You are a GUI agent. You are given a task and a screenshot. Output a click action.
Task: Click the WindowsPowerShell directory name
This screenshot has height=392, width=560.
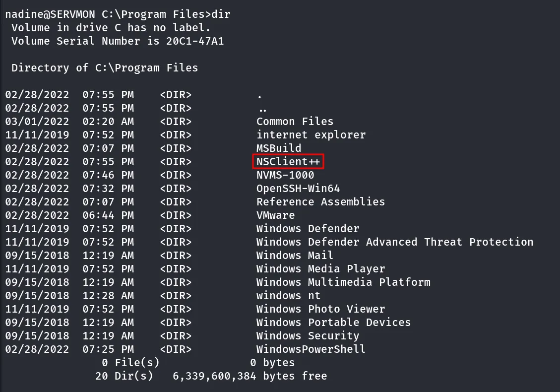coord(311,349)
